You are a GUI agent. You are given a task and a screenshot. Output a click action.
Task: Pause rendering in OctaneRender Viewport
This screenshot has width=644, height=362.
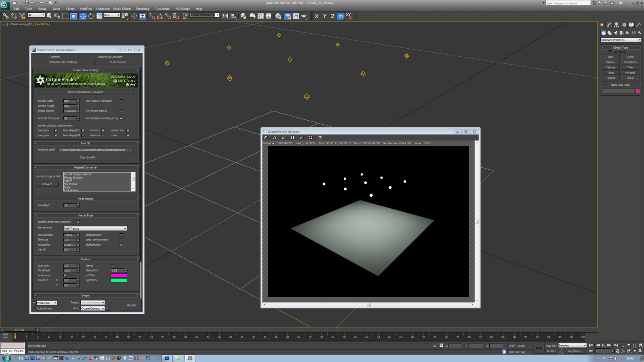293,138
